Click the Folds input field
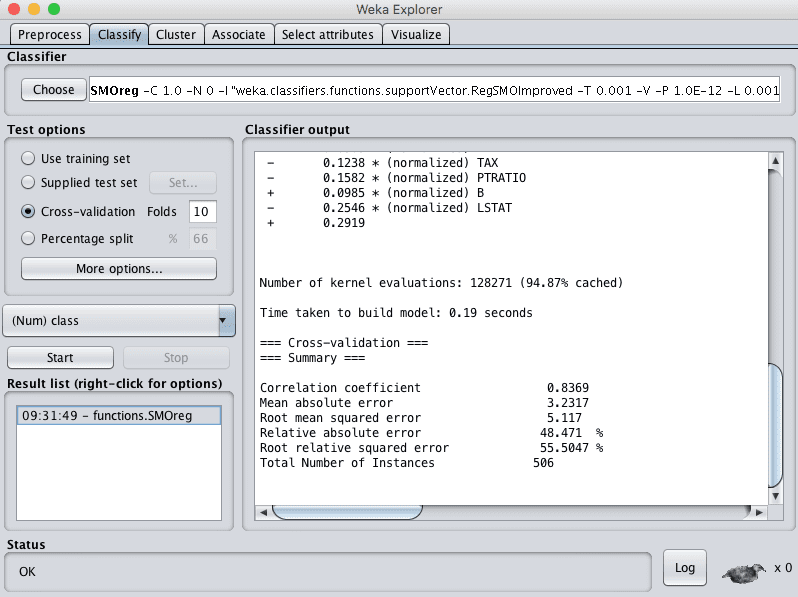 pos(203,212)
